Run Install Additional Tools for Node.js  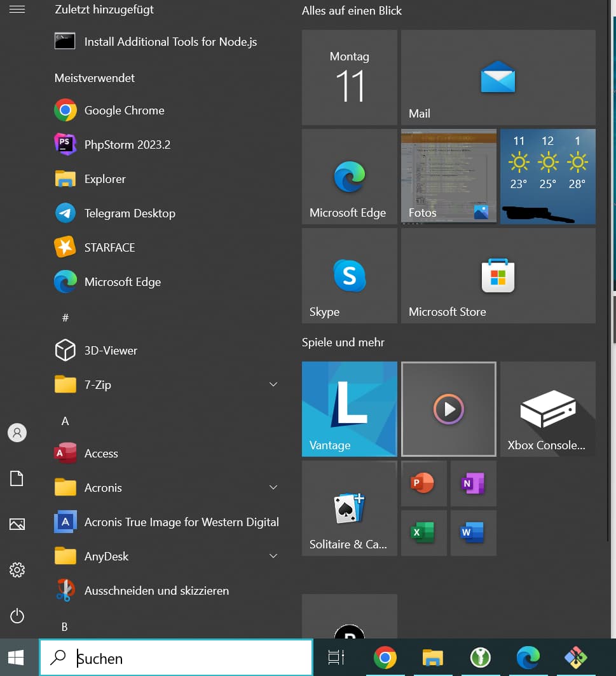click(166, 42)
